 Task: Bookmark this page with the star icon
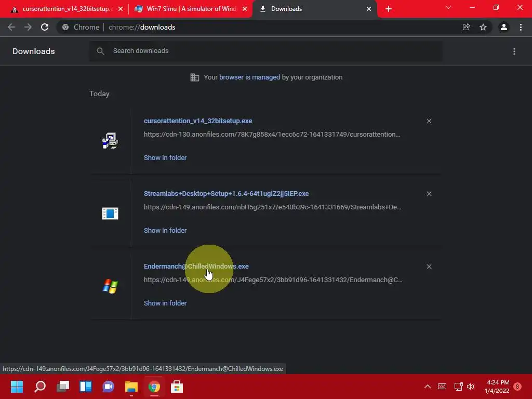(x=483, y=27)
